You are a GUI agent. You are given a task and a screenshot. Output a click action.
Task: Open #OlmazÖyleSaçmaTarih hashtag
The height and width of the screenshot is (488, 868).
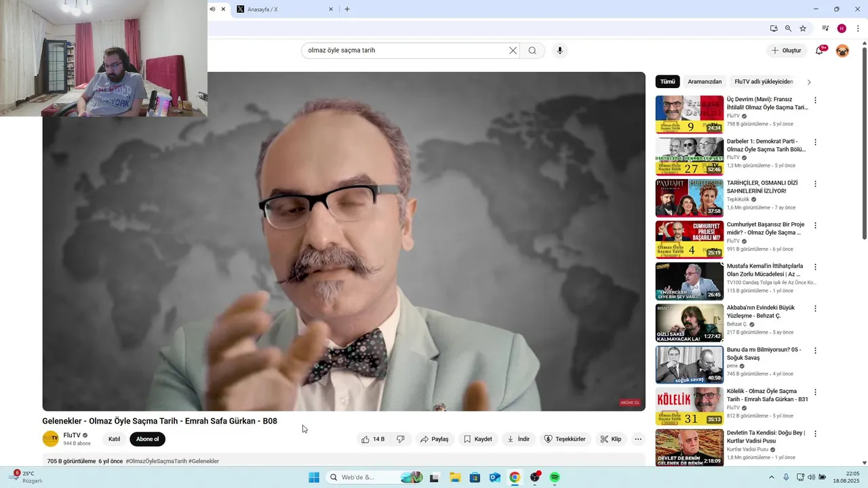tap(156, 462)
